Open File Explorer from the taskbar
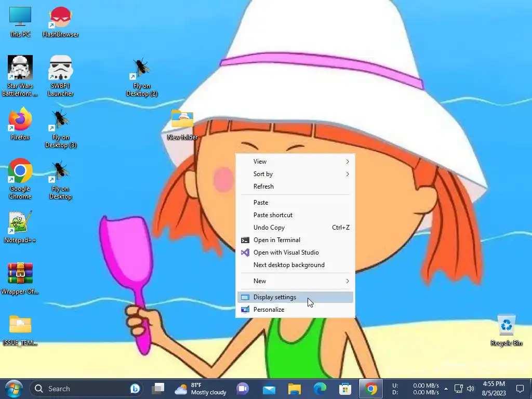The height and width of the screenshot is (399, 532). [x=295, y=389]
